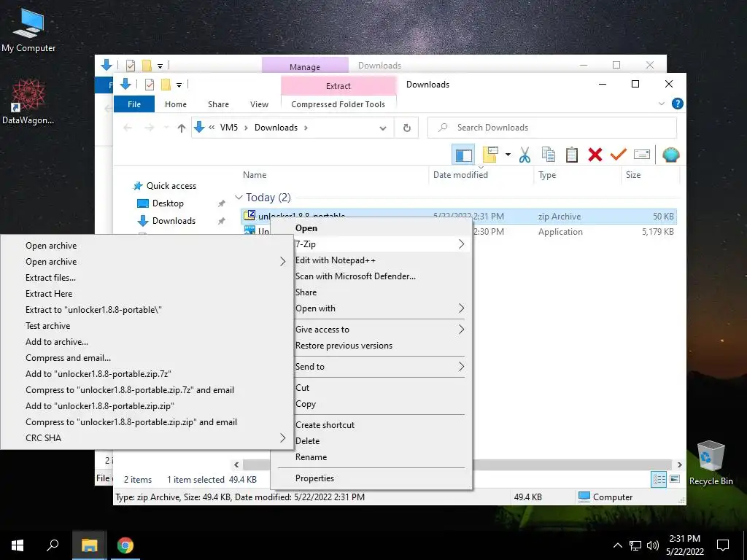Click the Copy pages toolbar icon

(x=549, y=155)
